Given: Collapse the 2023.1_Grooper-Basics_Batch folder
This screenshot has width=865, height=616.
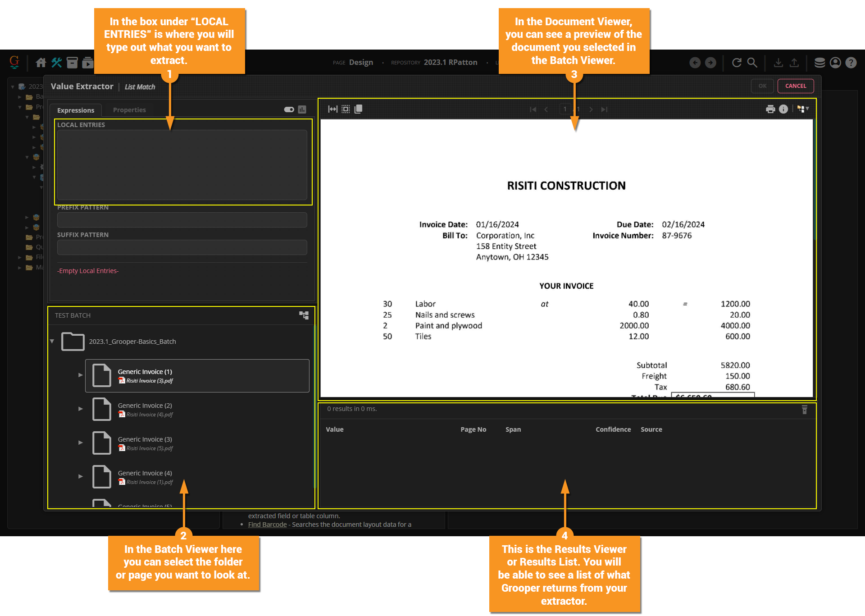Looking at the screenshot, I should tap(52, 341).
